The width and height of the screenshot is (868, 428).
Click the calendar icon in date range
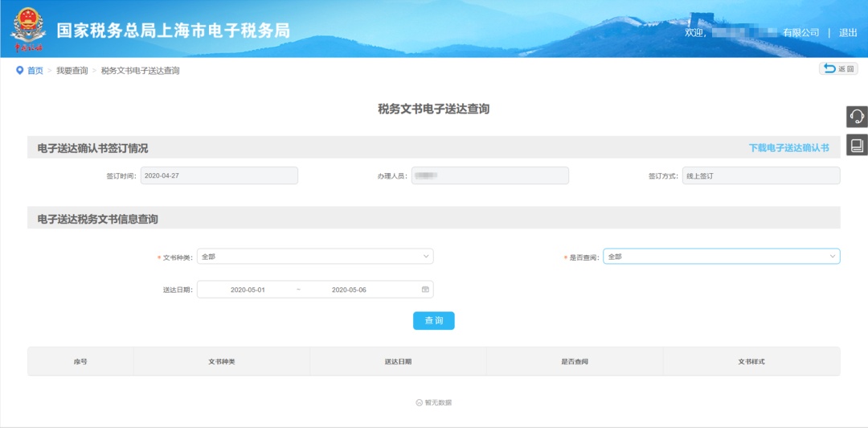425,290
